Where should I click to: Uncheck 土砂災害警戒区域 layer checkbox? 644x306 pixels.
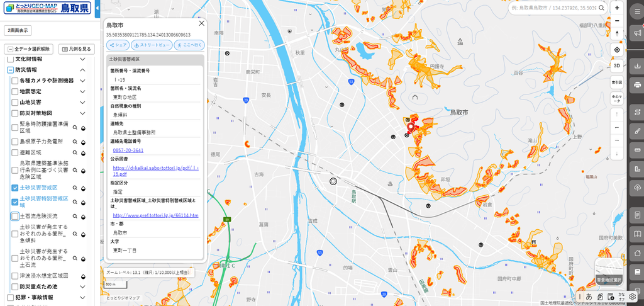tap(15, 188)
